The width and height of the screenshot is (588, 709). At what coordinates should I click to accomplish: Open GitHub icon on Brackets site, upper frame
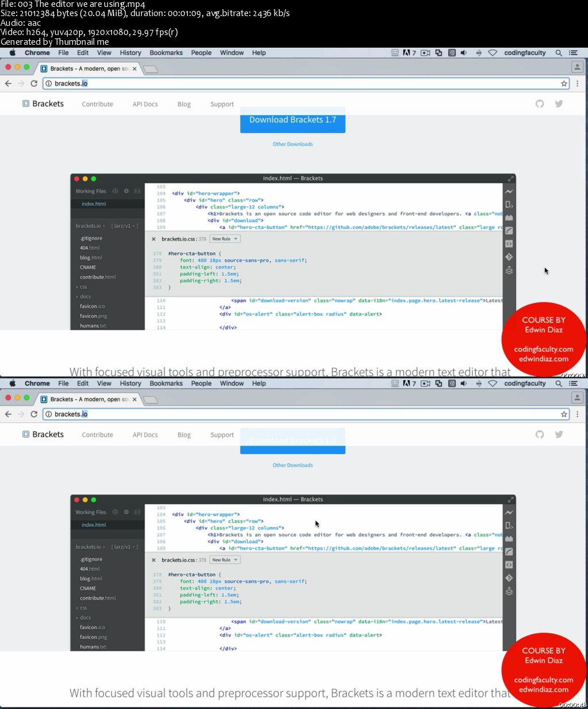click(540, 104)
